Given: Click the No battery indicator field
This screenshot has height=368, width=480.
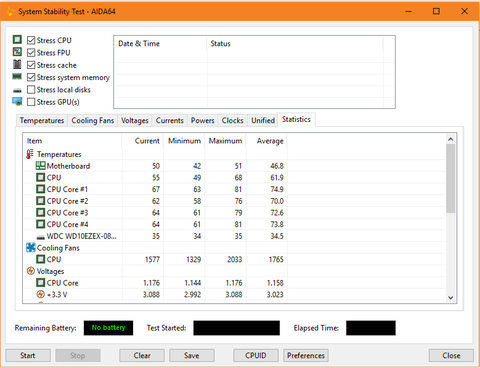Looking at the screenshot, I should click(x=108, y=328).
